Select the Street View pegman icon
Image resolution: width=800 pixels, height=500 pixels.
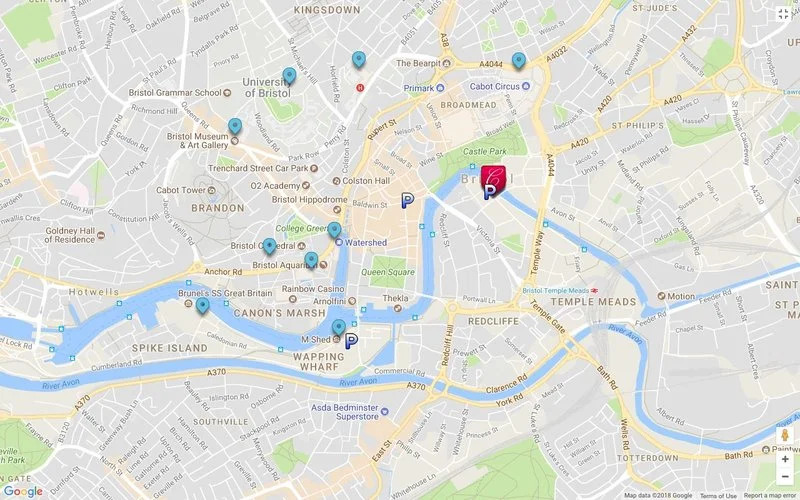click(x=785, y=435)
